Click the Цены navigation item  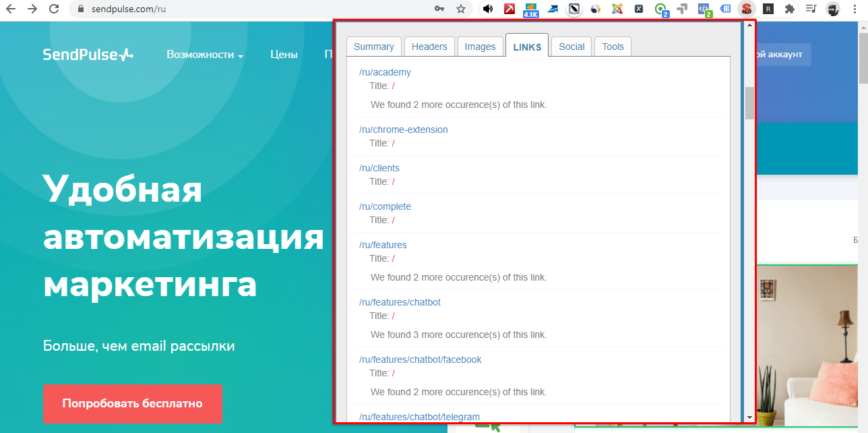pos(284,55)
